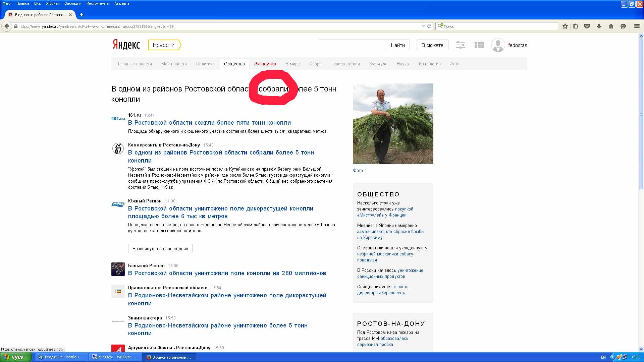Click the user avatar icon next to fedostas
The image size is (644, 362).
point(498,45)
